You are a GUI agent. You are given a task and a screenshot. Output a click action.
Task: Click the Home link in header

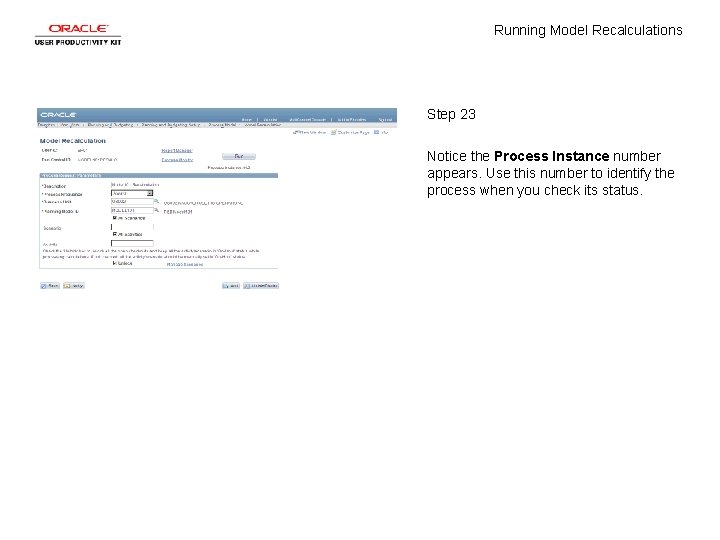pyautogui.click(x=247, y=119)
